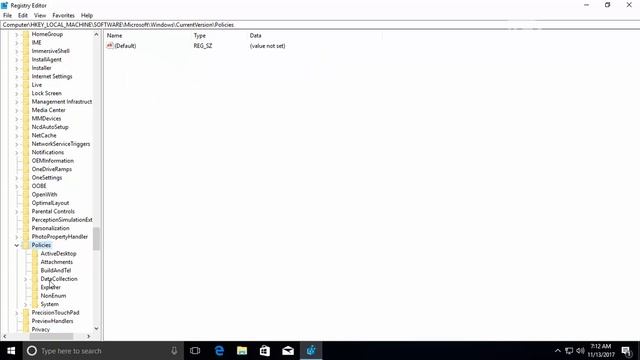Screen dimensions: 640x360
Task: Expand the Parental Controls key
Action: pos(17,212)
